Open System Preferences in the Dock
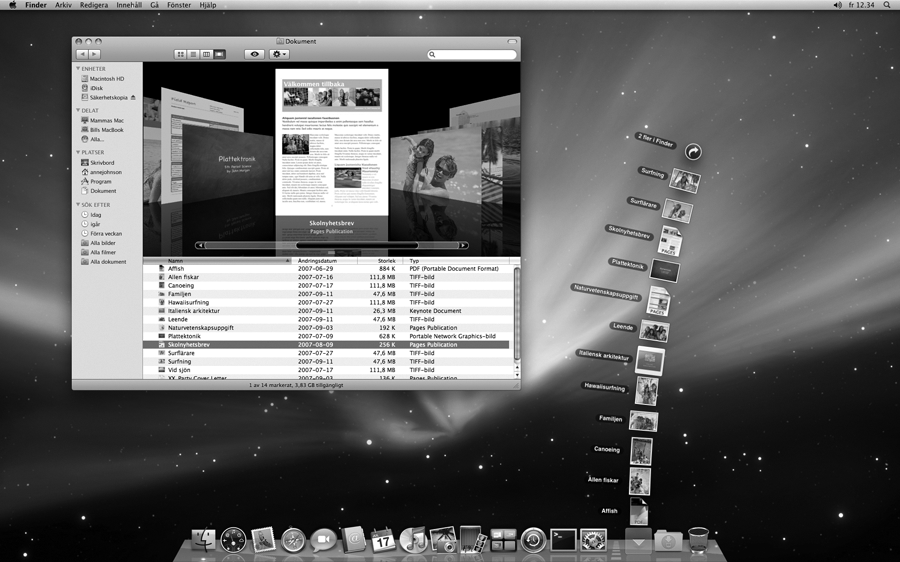Image resolution: width=900 pixels, height=562 pixels. tap(593, 540)
